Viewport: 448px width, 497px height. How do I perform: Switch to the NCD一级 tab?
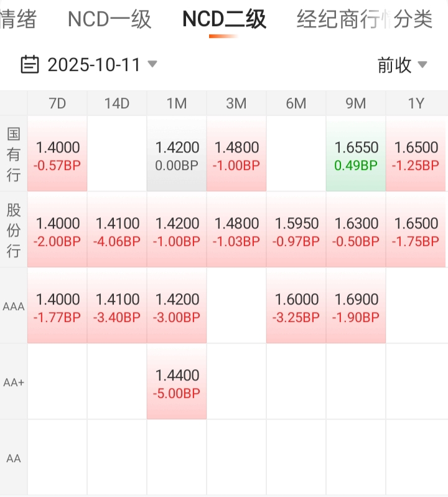[110, 19]
